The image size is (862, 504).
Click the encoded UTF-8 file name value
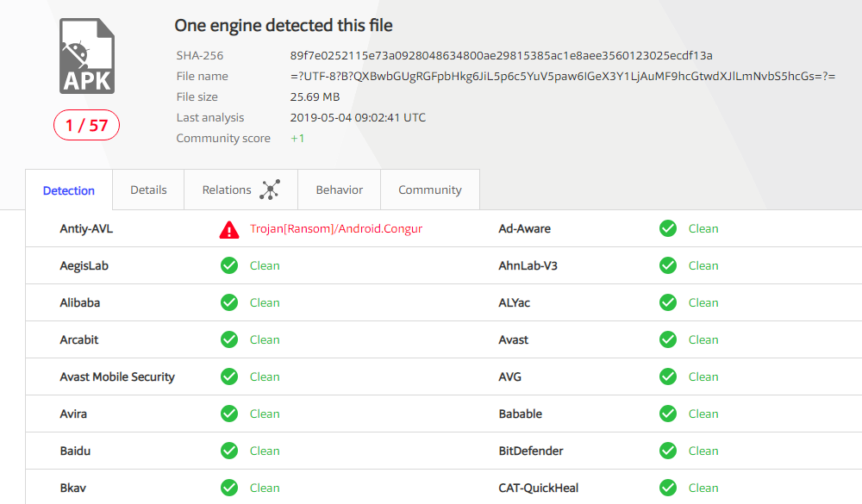563,76
